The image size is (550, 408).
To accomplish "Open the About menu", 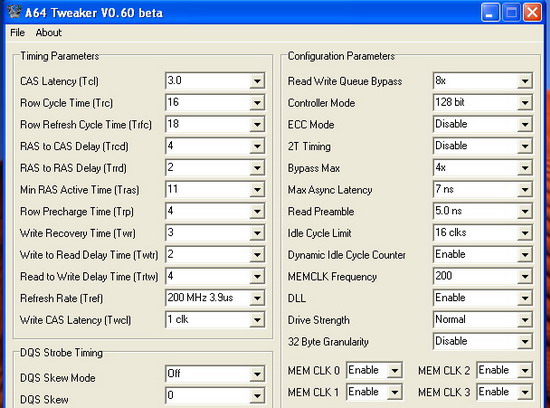I will (x=48, y=33).
